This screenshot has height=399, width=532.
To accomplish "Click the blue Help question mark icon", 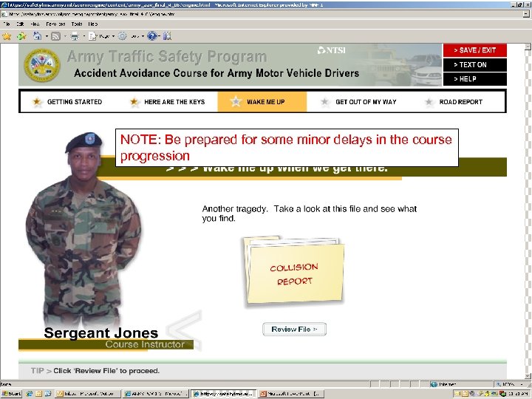I will 152,36.
